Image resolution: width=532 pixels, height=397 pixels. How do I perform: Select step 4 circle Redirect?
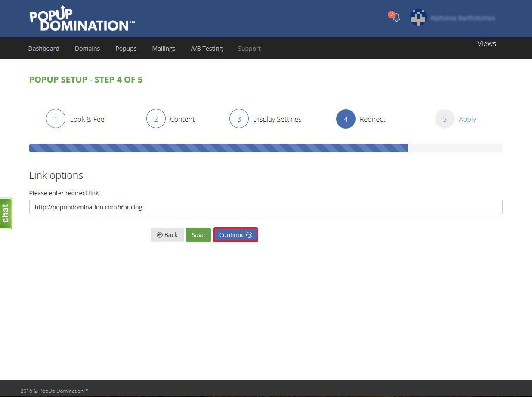pos(346,119)
